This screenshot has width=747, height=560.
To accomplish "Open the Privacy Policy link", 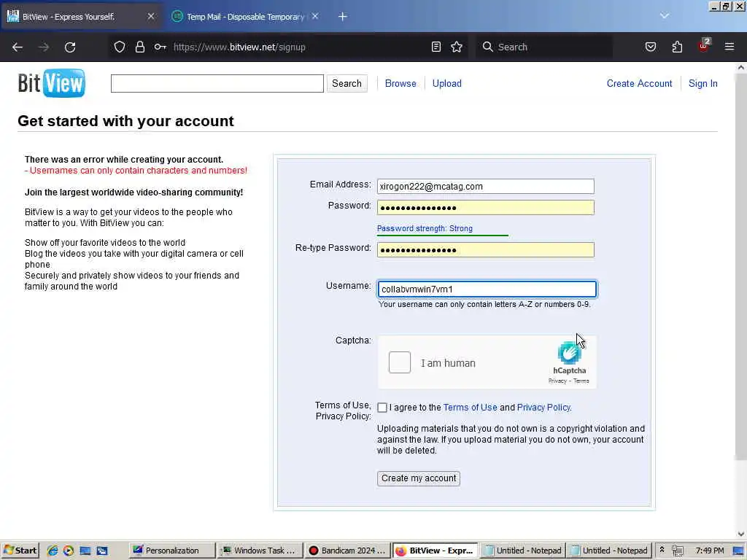I will point(543,408).
